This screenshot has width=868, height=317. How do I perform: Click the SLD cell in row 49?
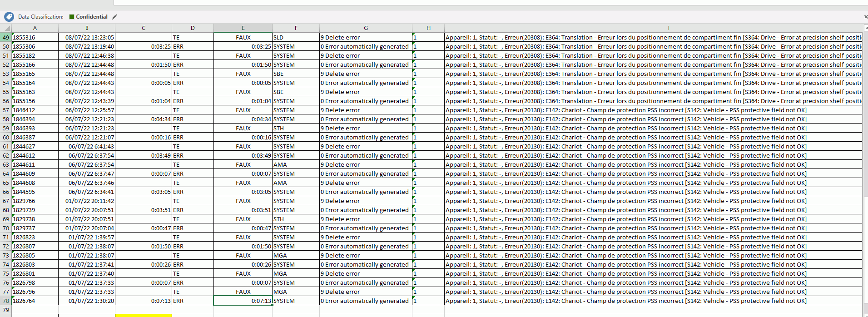(296, 37)
